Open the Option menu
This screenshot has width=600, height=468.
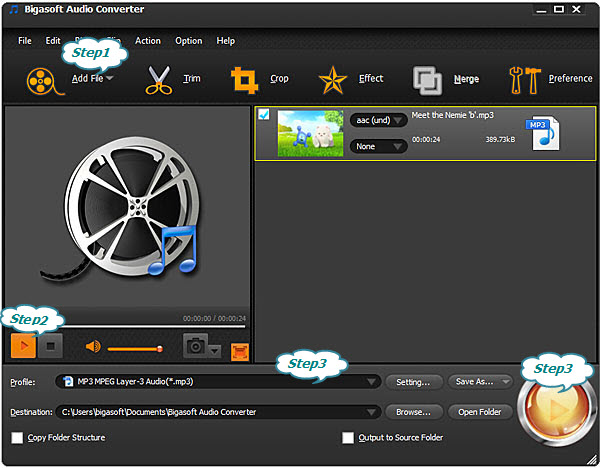pyautogui.click(x=189, y=41)
